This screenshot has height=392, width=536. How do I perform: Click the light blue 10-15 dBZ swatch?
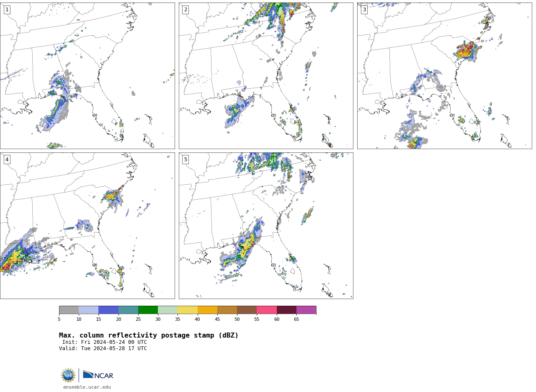tap(88, 310)
